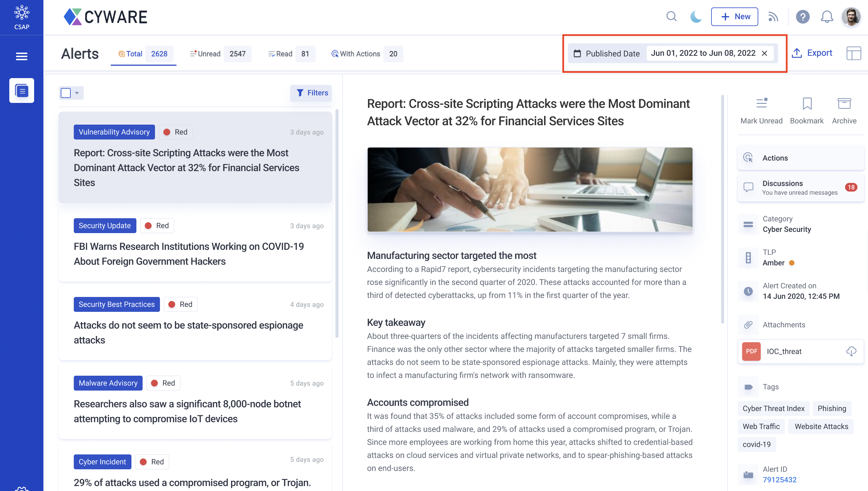Click the RSS feed icon
The image size is (868, 491).
point(772,16)
